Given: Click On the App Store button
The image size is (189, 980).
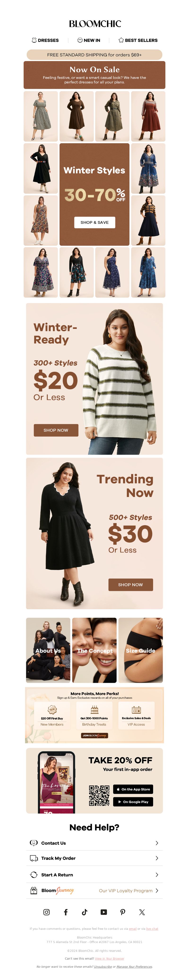Looking at the screenshot, I should tap(133, 789).
